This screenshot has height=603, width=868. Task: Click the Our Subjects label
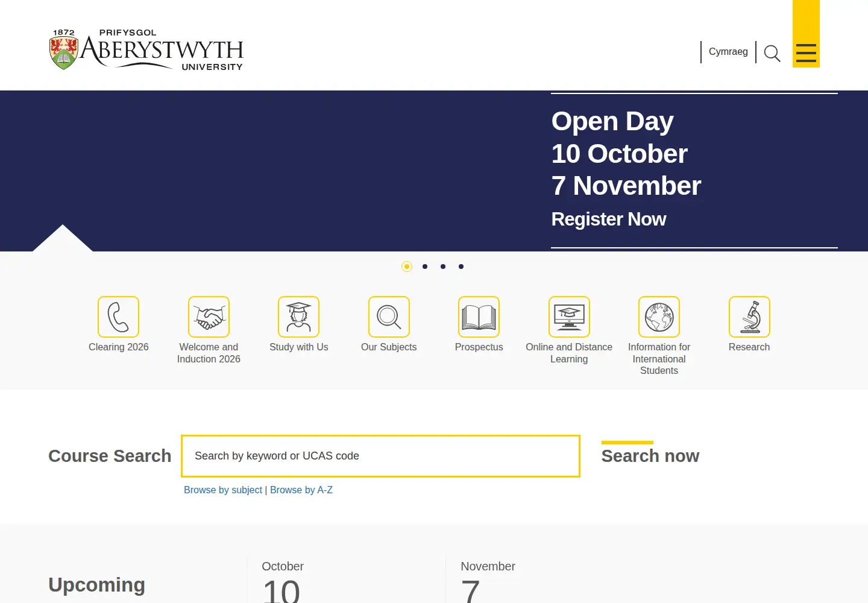[389, 347]
